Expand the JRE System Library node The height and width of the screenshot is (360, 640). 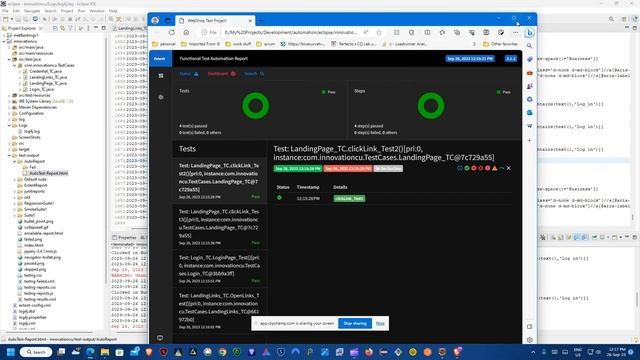click(10, 101)
